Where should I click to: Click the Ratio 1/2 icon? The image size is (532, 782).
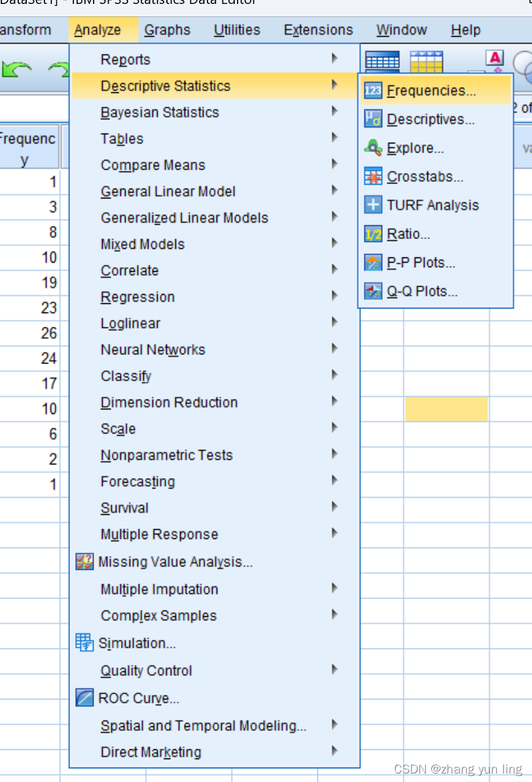[x=373, y=234]
